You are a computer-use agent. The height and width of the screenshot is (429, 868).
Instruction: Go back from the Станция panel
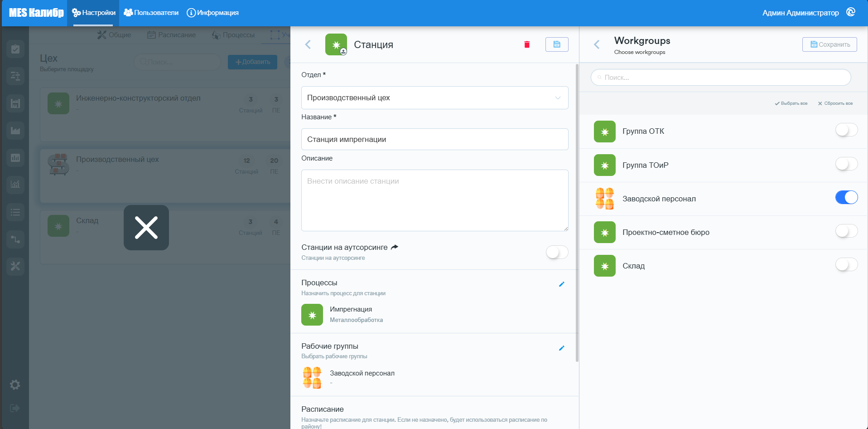coord(308,44)
